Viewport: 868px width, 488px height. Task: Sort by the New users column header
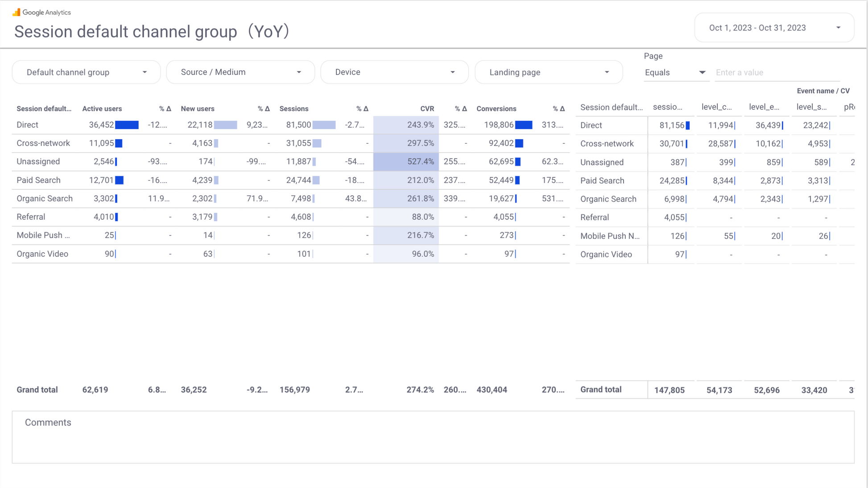tap(197, 108)
